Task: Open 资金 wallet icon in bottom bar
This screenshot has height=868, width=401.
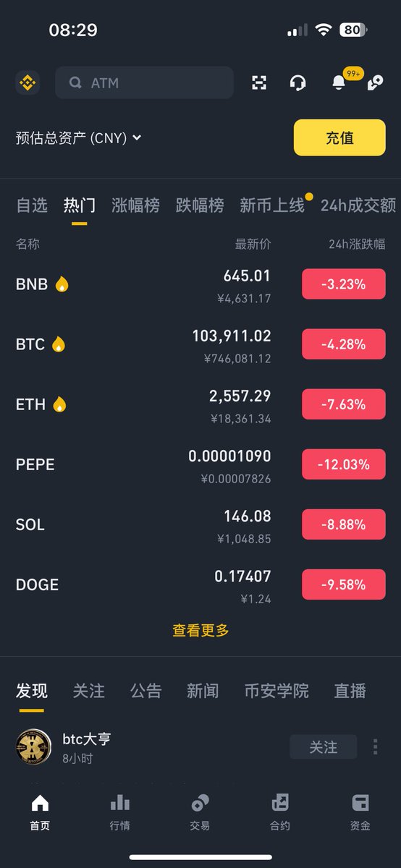Action: point(360,811)
